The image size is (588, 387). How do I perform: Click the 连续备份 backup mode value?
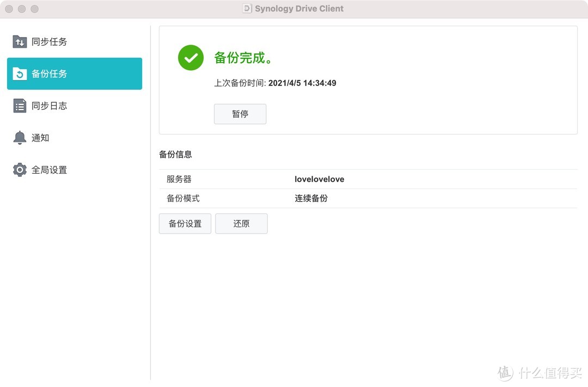[311, 198]
